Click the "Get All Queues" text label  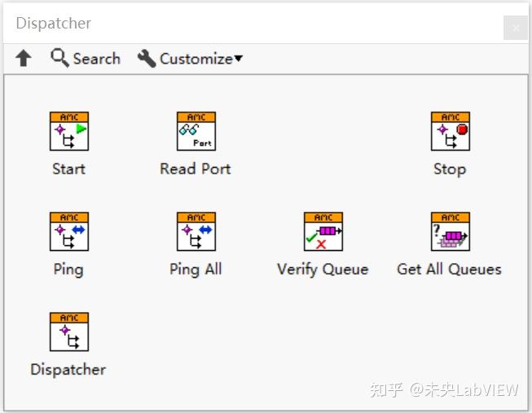click(449, 269)
